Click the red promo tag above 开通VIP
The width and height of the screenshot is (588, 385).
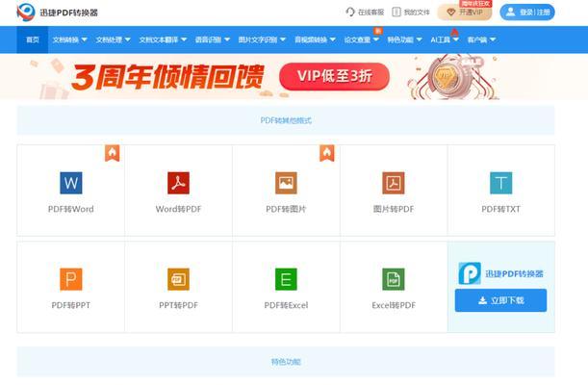[475, 4]
